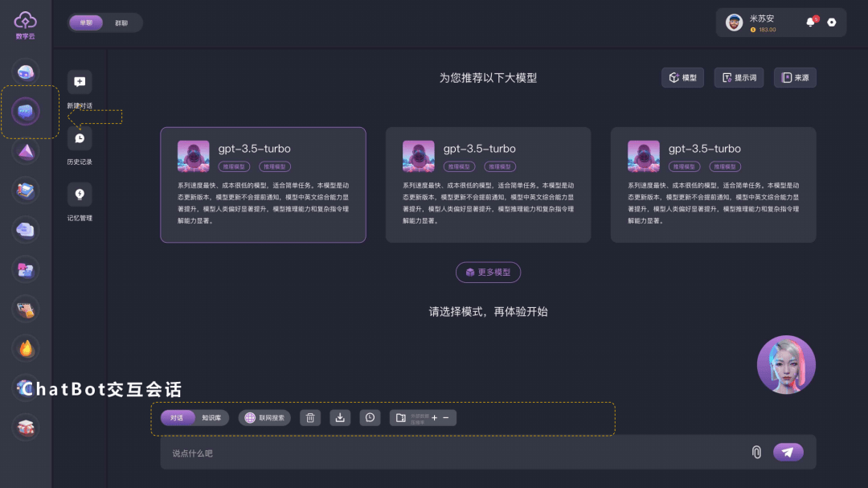Click the clock icon in chat toolbar
This screenshot has height=488, width=868.
pos(370,417)
